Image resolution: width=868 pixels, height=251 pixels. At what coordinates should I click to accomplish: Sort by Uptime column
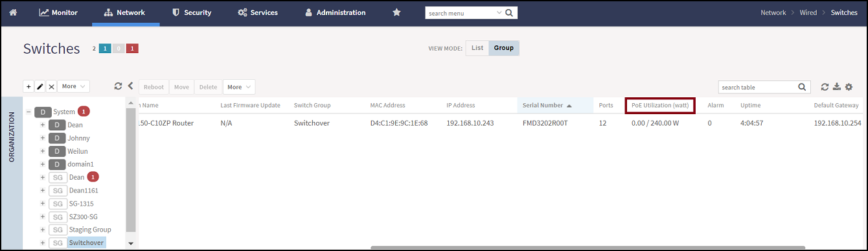[x=751, y=105]
